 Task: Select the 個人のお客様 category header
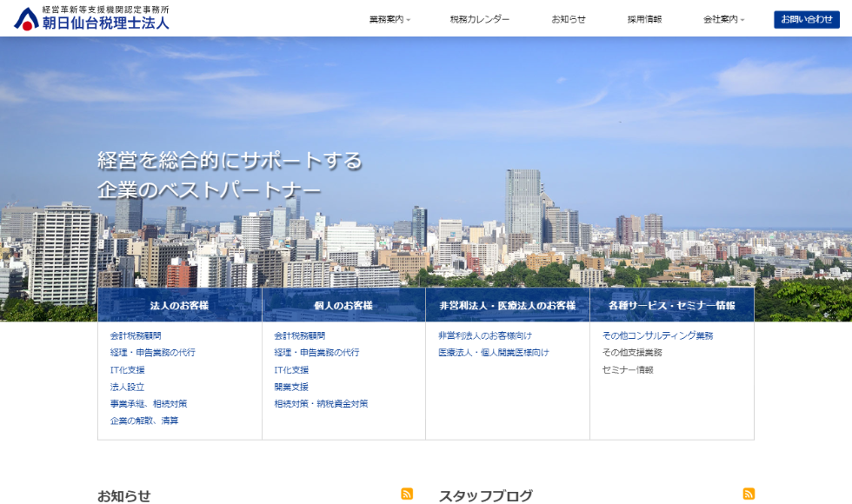coord(343,306)
